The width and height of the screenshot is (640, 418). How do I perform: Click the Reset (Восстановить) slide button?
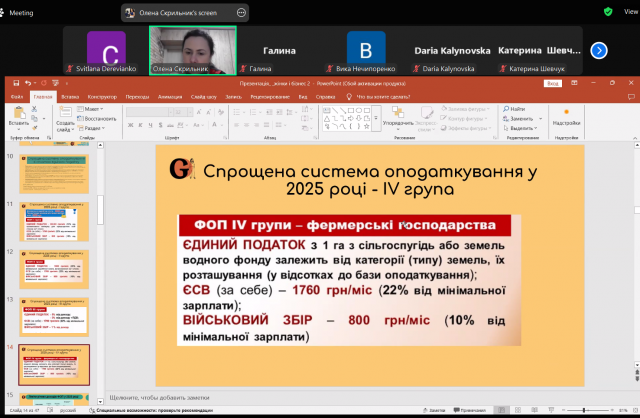[92, 118]
